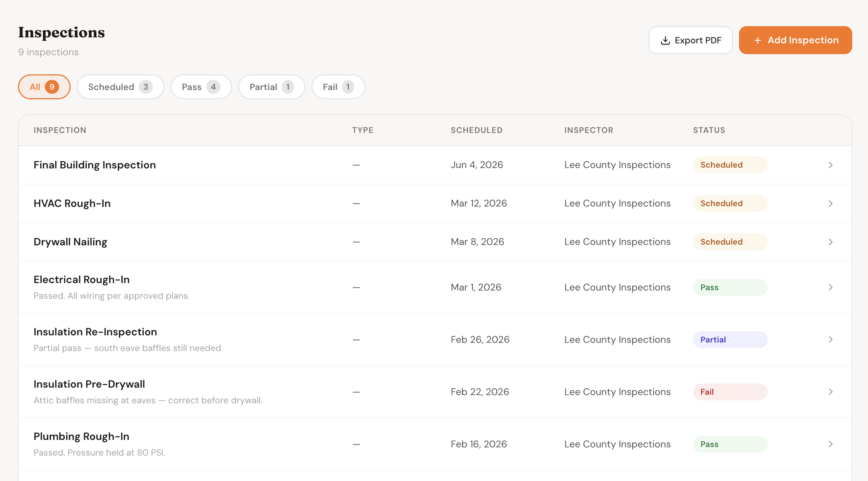Click the Partial status badge

tap(730, 340)
